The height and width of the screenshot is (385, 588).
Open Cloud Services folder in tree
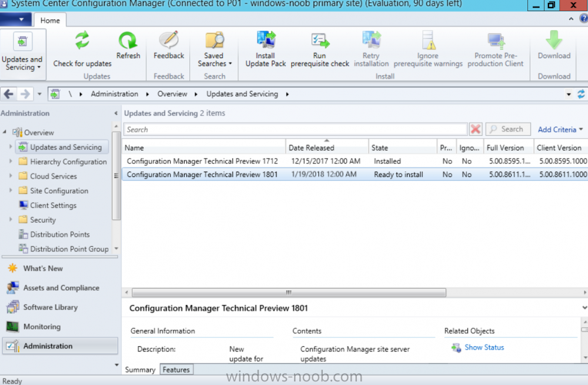pyautogui.click(x=48, y=176)
